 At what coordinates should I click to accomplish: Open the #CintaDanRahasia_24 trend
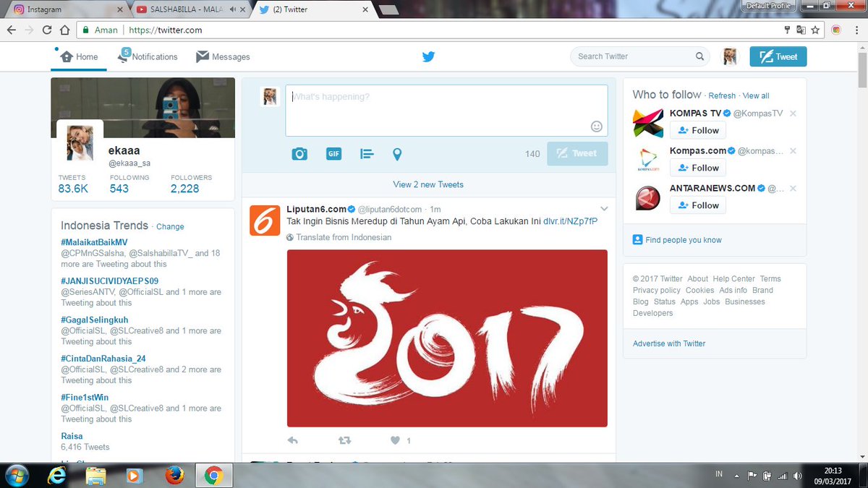click(x=103, y=359)
